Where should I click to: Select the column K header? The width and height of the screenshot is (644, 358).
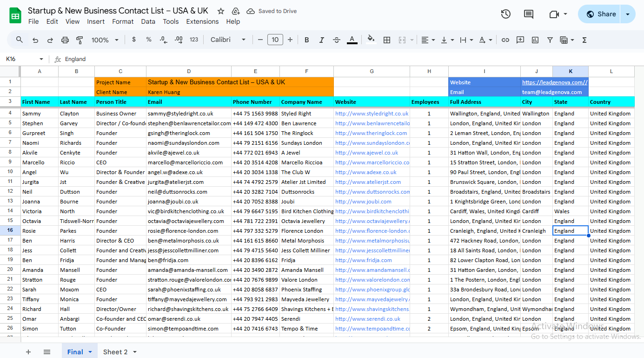pos(571,71)
